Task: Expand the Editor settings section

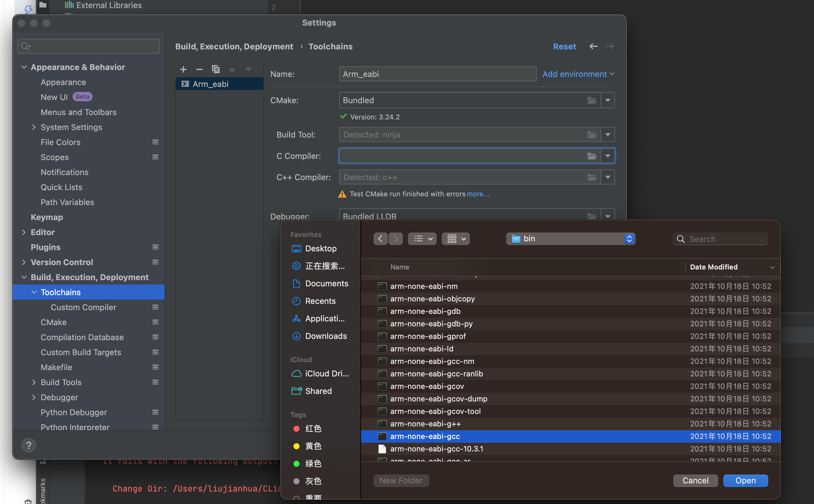Action: (24, 232)
